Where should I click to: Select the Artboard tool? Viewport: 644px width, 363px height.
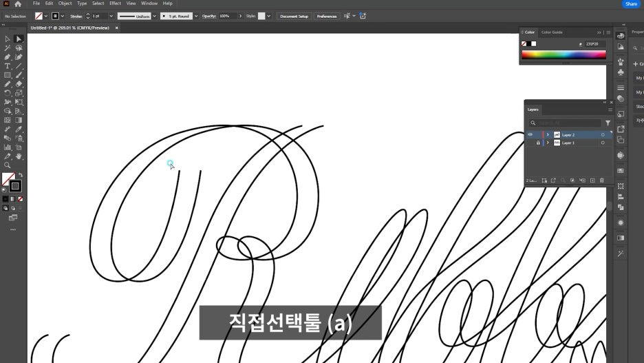pos(19,147)
